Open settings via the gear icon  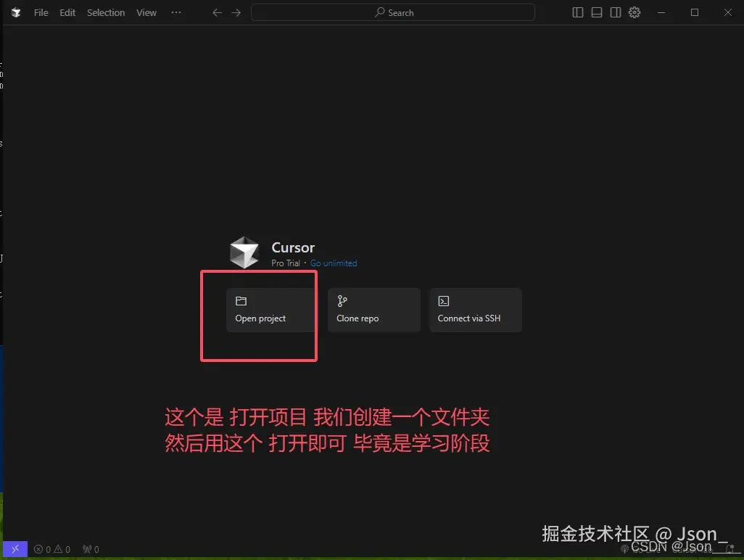click(635, 12)
